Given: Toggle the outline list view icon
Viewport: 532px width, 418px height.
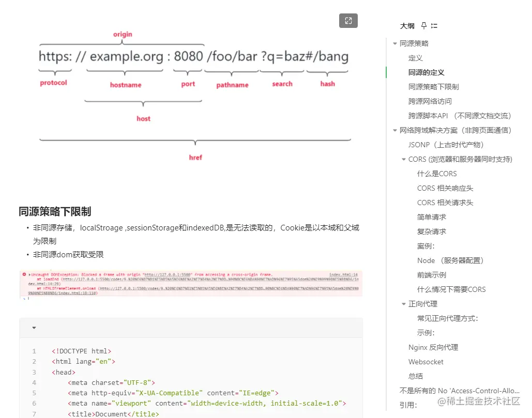Looking at the screenshot, I should coord(434,26).
